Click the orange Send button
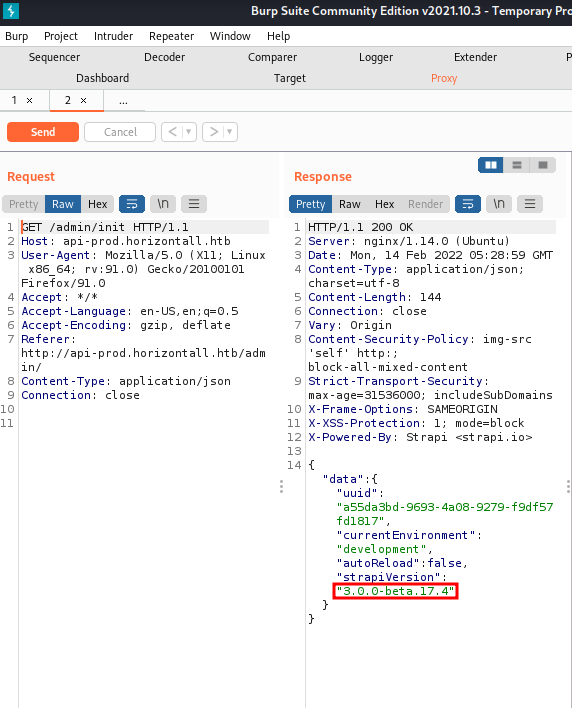The width and height of the screenshot is (572, 708). (43, 132)
